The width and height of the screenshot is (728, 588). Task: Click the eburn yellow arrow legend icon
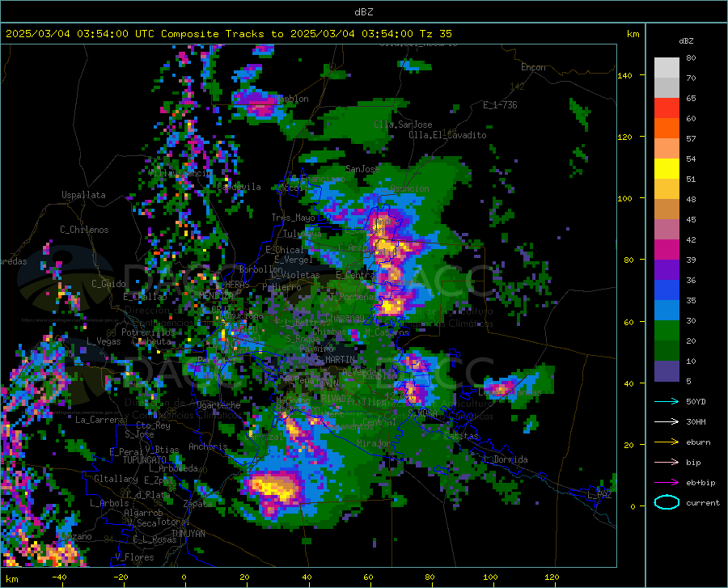tap(667, 442)
